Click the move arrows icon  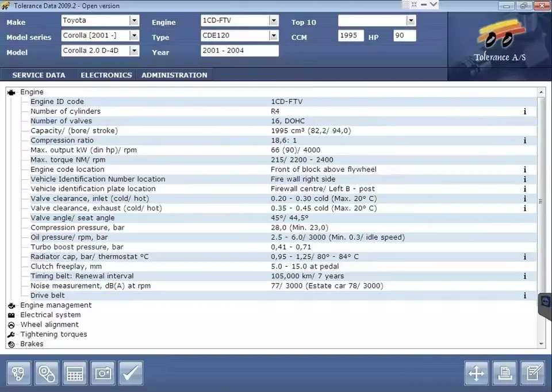[x=476, y=373]
